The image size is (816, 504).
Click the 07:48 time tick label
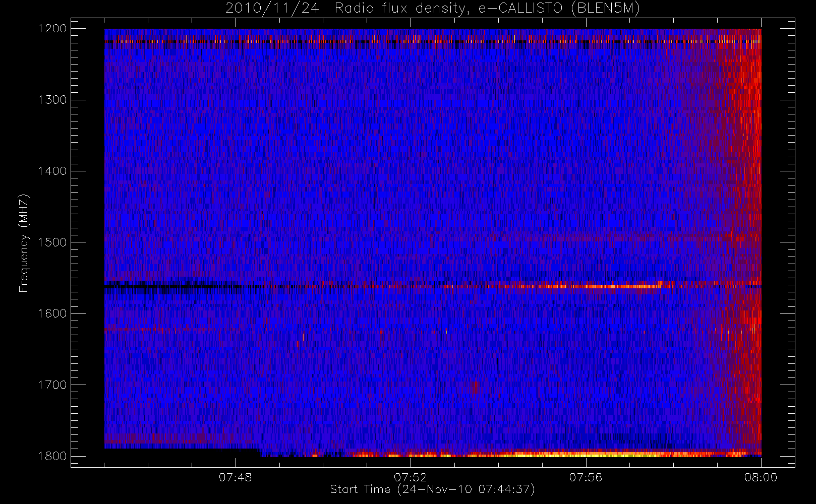coord(235,477)
